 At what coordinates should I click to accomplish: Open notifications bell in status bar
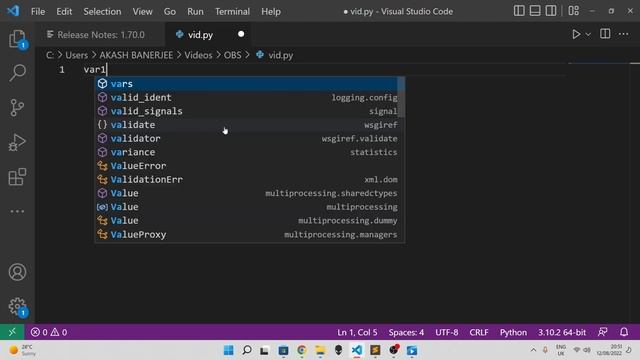point(624,332)
